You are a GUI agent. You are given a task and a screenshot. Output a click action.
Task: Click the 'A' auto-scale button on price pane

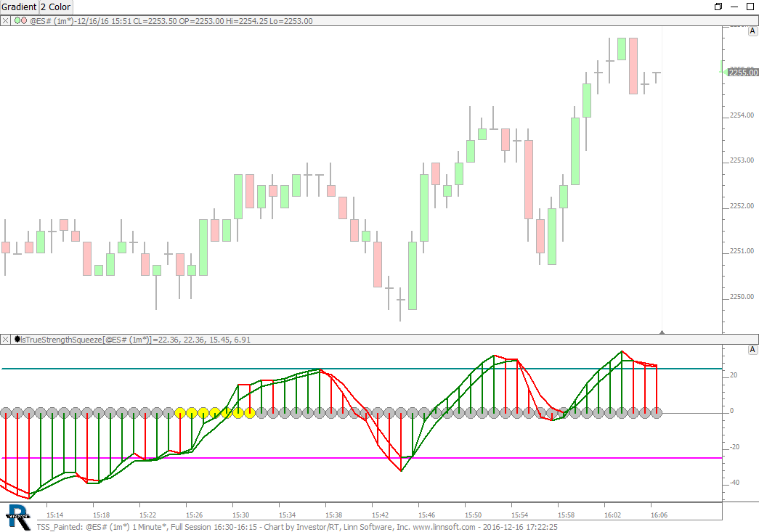click(752, 32)
